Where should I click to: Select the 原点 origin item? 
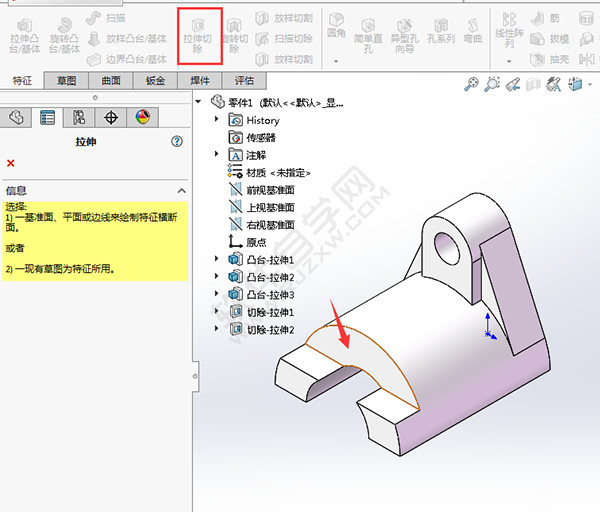click(247, 242)
